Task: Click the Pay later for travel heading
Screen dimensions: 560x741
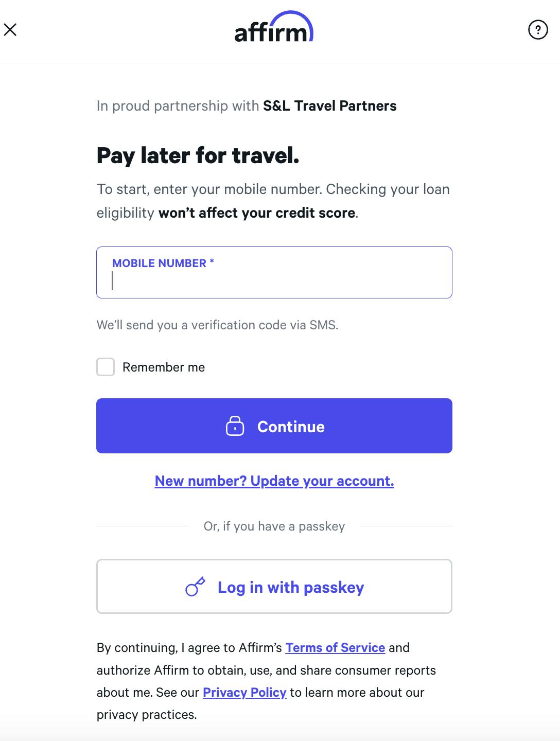Action: pos(198,155)
